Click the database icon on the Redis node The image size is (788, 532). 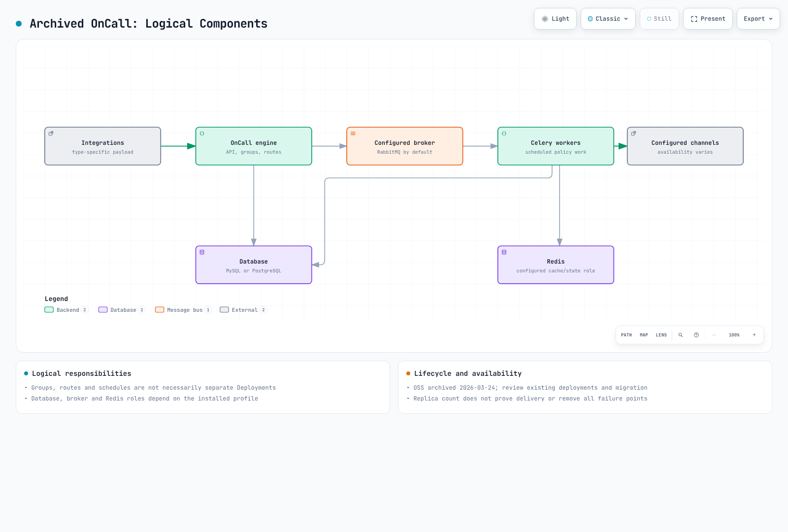504,252
